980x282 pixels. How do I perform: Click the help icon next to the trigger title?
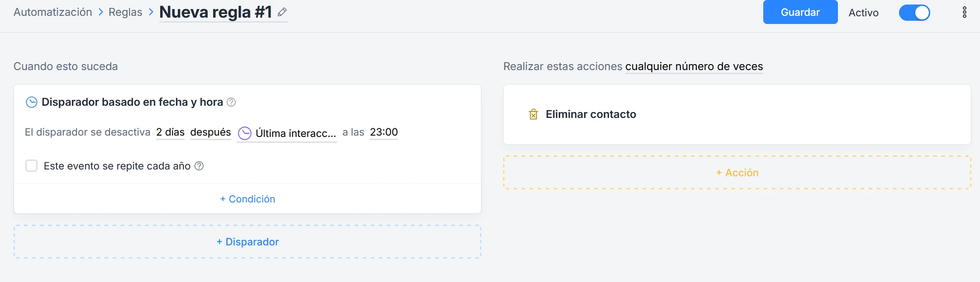tap(231, 102)
